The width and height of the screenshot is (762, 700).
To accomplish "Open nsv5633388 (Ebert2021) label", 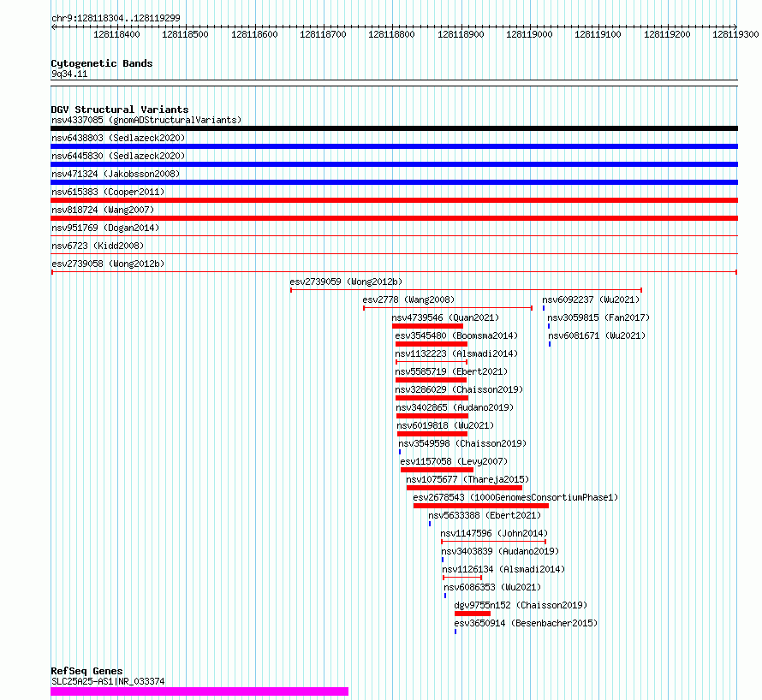I will pos(485,515).
